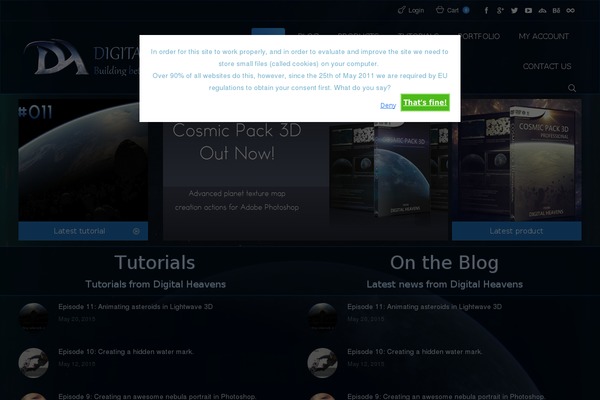
Task: Open the Behance Bē icon
Action: pos(556,10)
